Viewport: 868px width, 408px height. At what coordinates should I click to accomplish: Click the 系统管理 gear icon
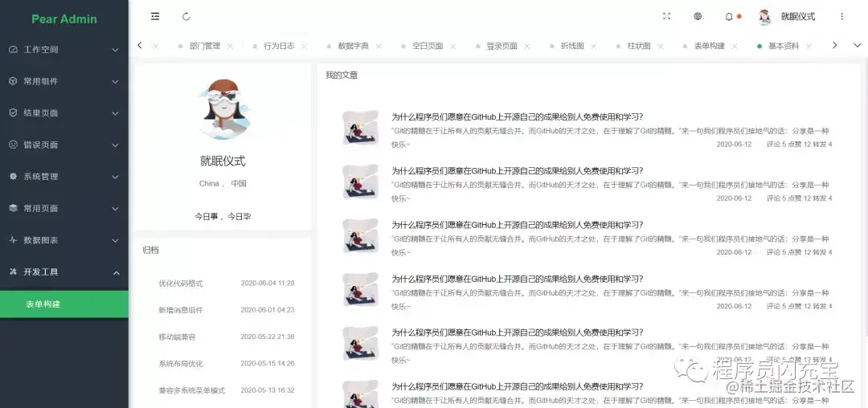pyautogui.click(x=14, y=177)
